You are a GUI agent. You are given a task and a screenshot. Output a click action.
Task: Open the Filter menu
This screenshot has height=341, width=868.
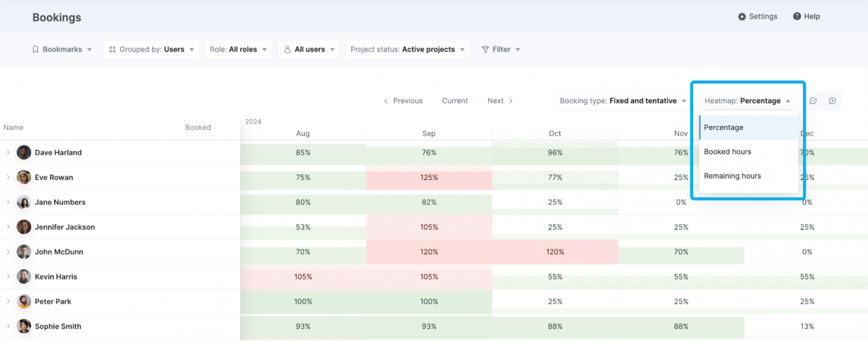501,50
